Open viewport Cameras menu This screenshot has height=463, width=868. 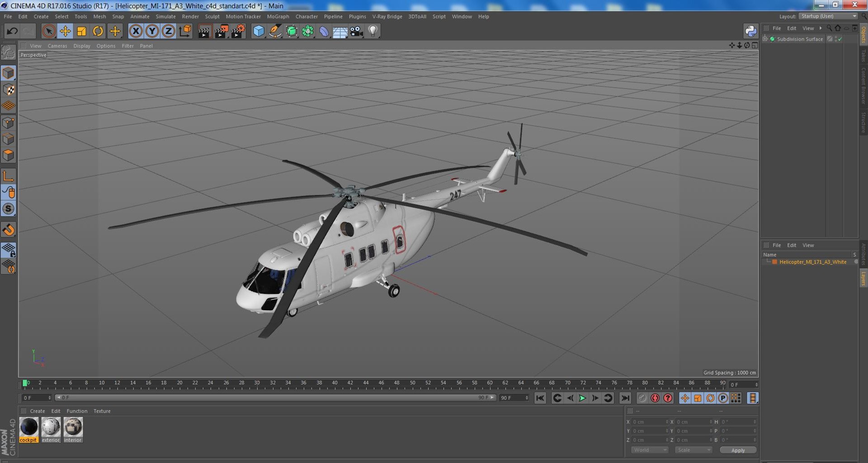(x=57, y=46)
